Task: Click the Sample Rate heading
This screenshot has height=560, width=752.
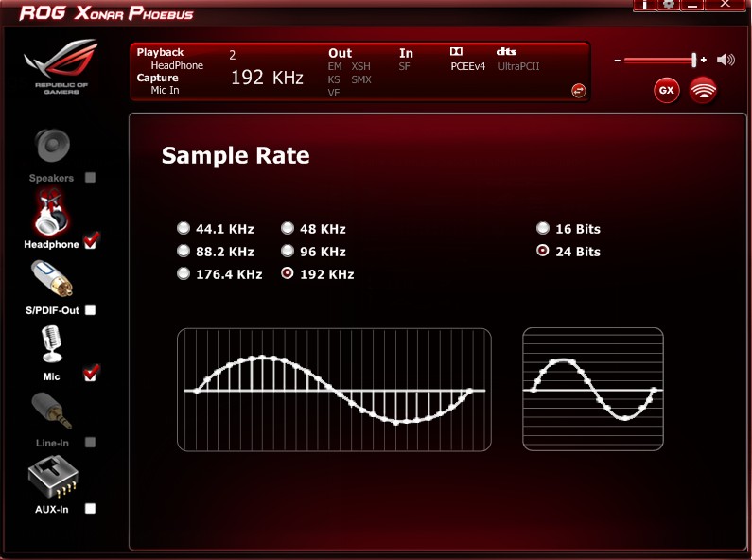Action: (x=236, y=155)
